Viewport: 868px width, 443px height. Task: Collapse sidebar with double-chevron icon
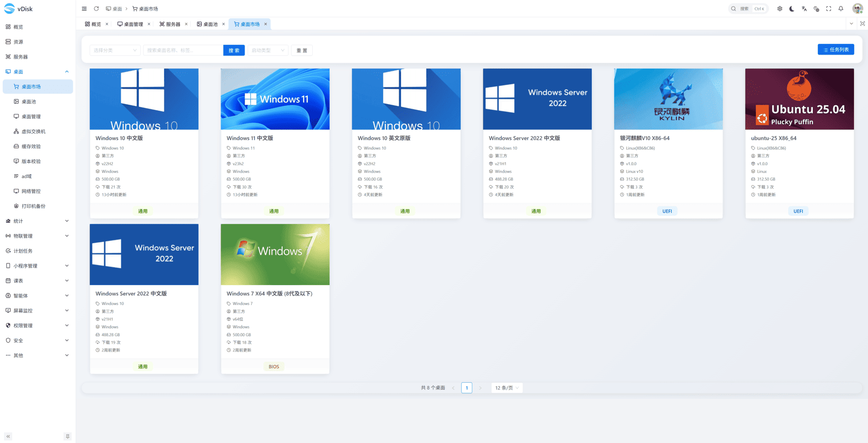[x=8, y=436]
